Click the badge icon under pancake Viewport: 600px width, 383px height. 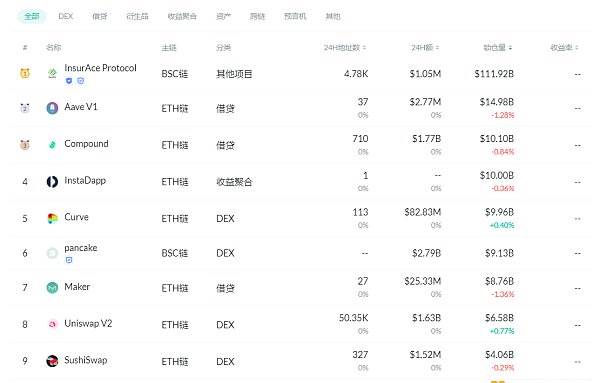pyautogui.click(x=69, y=260)
